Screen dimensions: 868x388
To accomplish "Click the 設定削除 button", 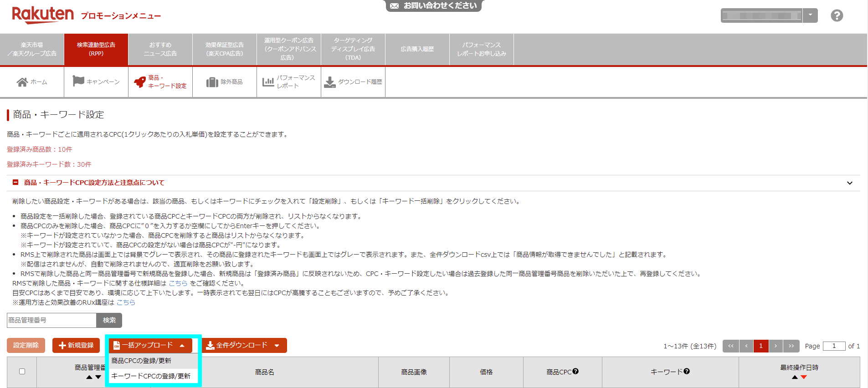I will (26, 345).
